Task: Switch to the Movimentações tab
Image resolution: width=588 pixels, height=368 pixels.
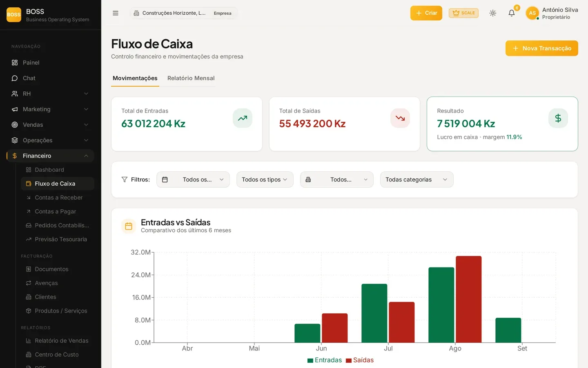Action: click(135, 78)
